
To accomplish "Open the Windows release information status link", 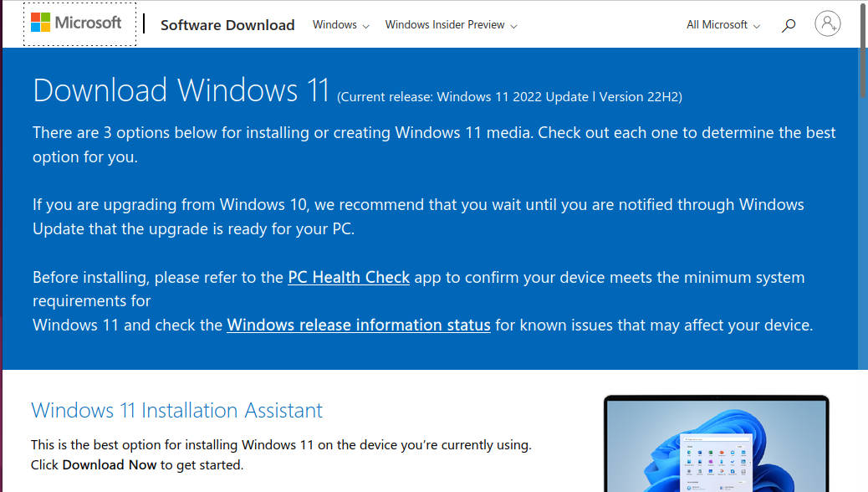I will (x=358, y=325).
